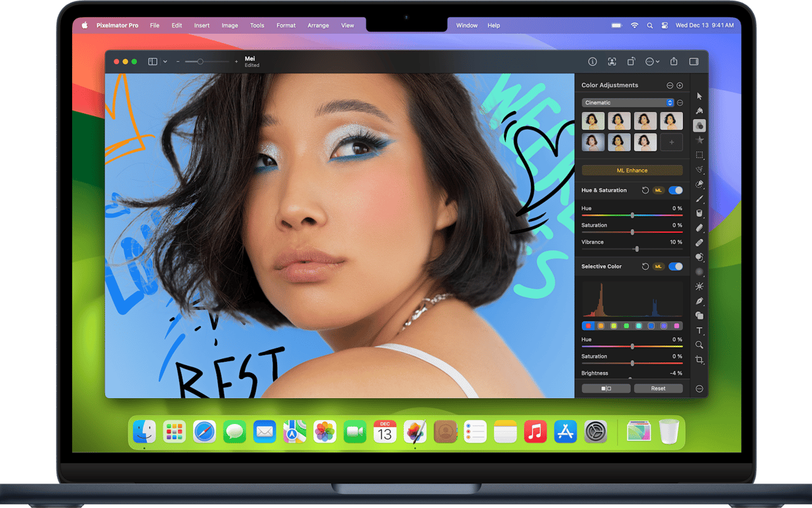The image size is (812, 508).
Task: Open the Share button
Action: click(674, 61)
